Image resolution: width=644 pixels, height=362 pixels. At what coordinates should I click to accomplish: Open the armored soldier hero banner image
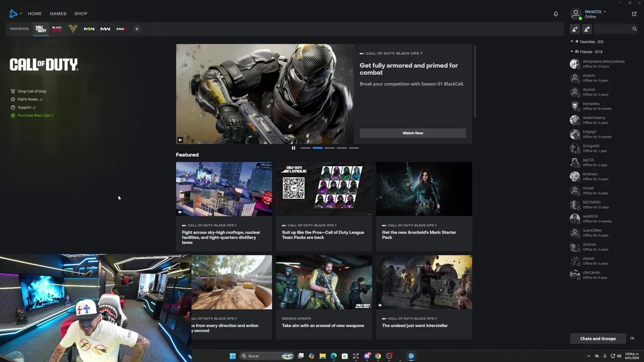(x=265, y=94)
